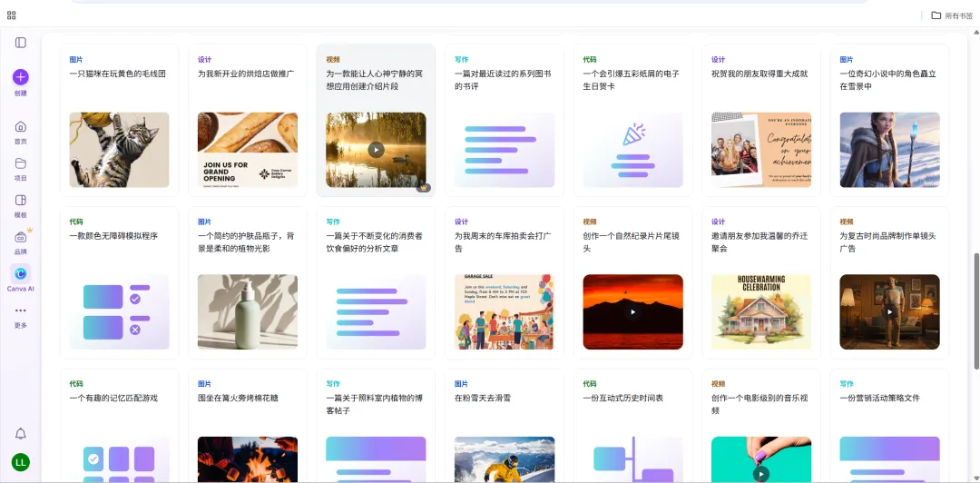Screen dimensions: 980x483
Task: Open the skiing in powder snow image
Action: click(505, 459)
